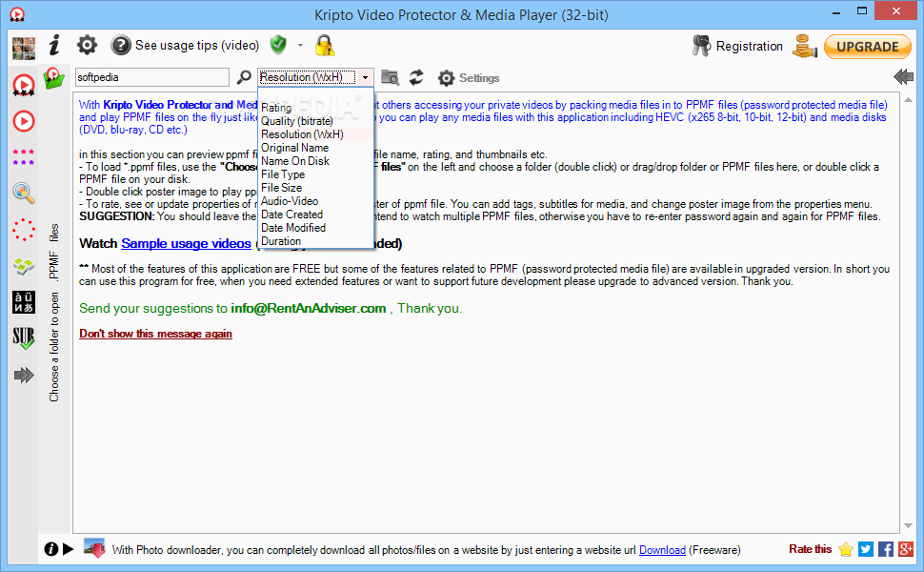
Task: Click the gold coins icon
Action: 804,46
